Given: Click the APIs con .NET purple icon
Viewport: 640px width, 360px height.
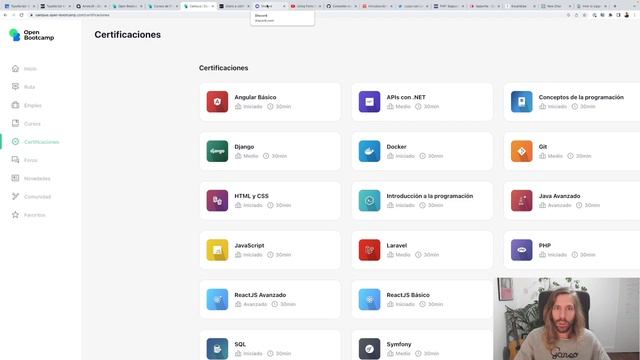Looking at the screenshot, I should click(x=369, y=102).
